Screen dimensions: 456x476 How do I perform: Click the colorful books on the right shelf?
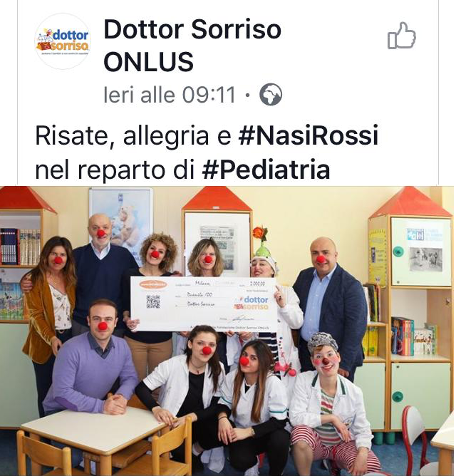415,336
